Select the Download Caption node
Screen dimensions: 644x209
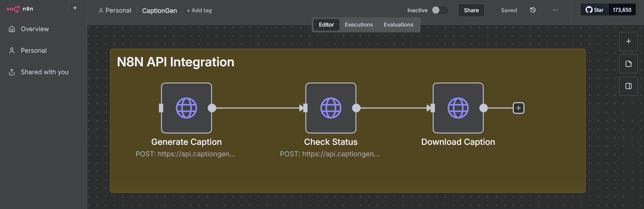pos(458,108)
